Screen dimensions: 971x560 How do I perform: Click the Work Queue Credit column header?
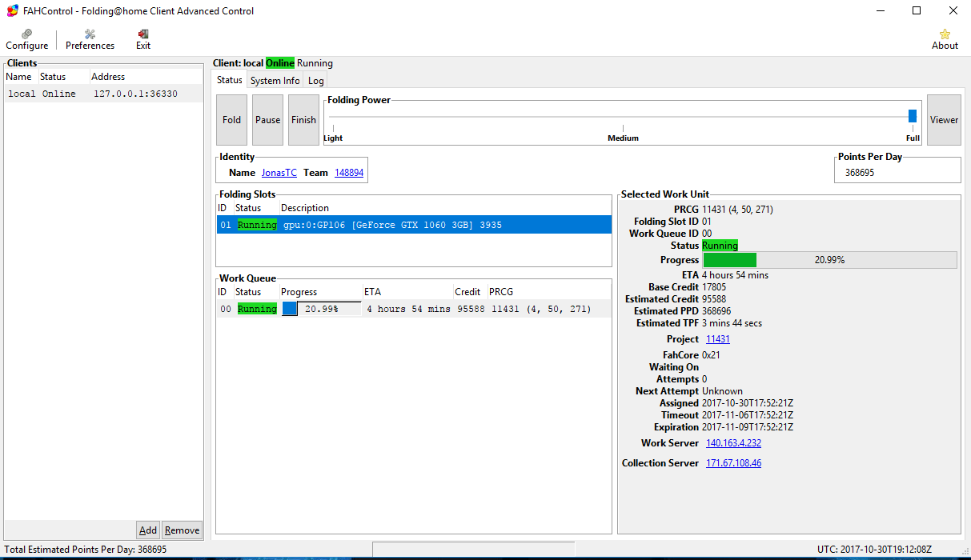[470, 292]
